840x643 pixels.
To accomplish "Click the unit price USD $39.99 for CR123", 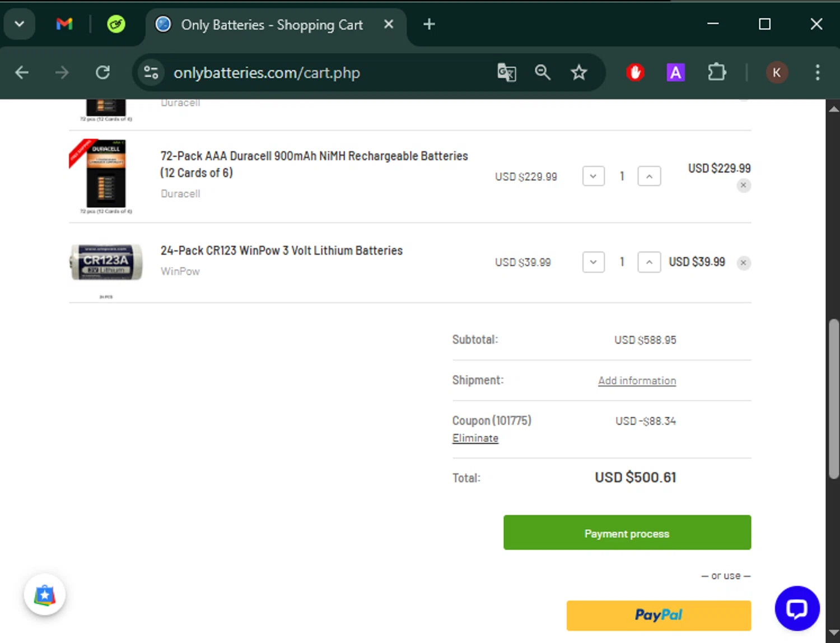I will click(x=523, y=262).
